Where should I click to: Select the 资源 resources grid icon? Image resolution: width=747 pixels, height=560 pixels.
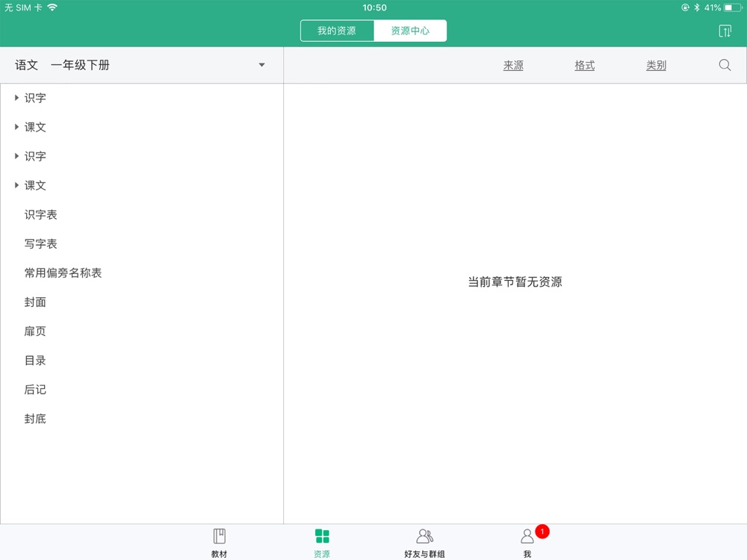click(x=322, y=536)
